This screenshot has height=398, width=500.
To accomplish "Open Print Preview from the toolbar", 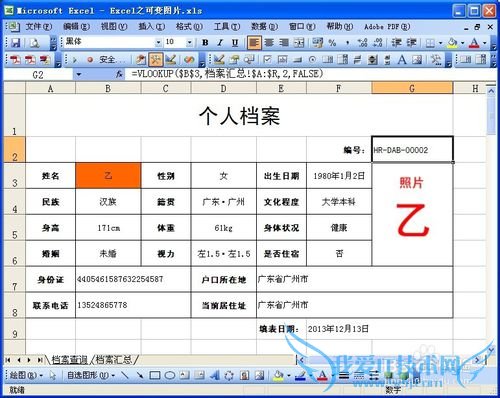I will point(35,43).
